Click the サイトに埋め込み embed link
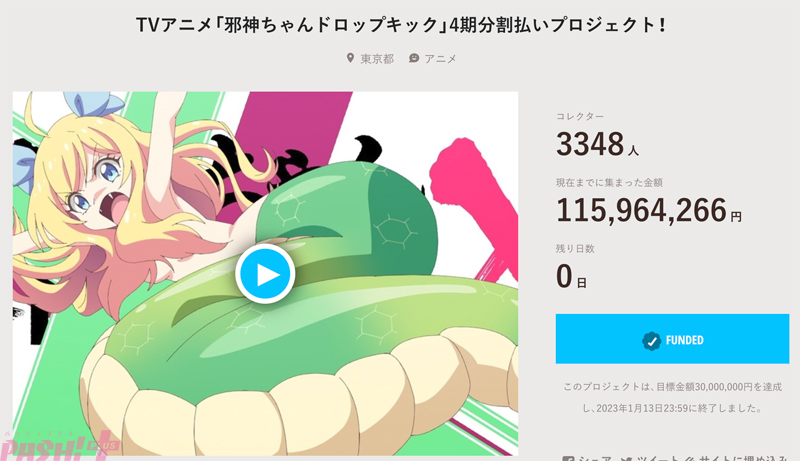 (741, 458)
